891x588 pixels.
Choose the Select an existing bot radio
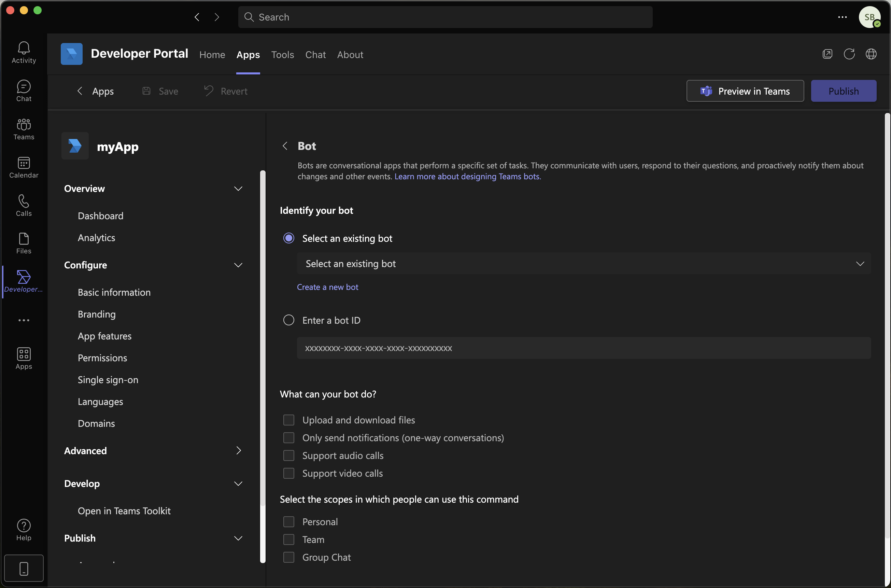288,238
